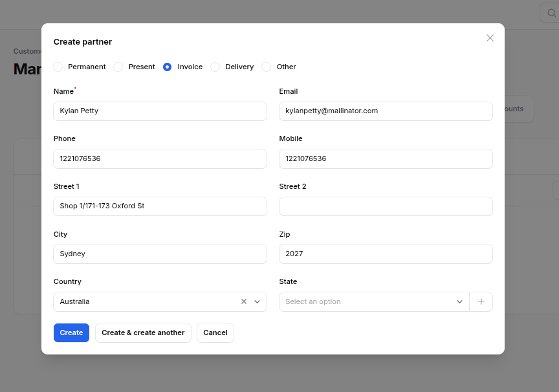Screen dimensions: 559x392
Task: Click the Zip field showing 2027
Action: point(386,254)
